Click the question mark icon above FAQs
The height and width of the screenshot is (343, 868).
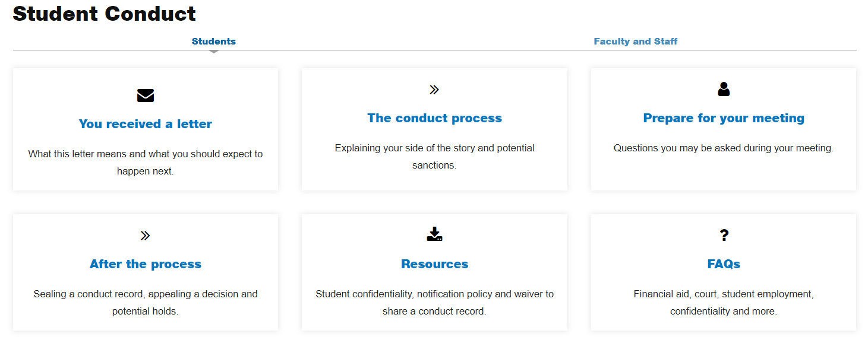724,236
